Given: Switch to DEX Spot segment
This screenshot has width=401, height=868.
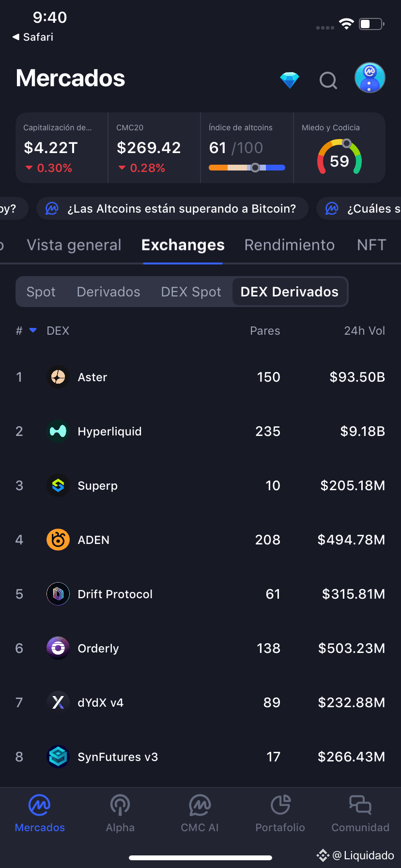Looking at the screenshot, I should pos(191,292).
